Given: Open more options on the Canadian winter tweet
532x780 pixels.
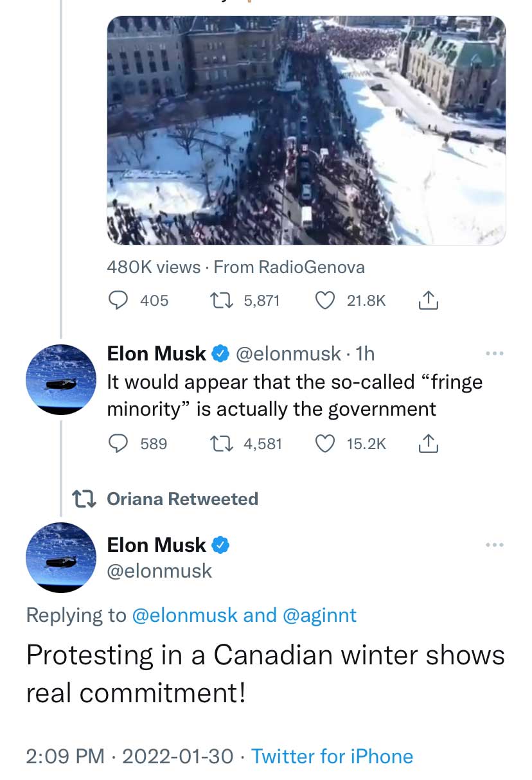Looking at the screenshot, I should (x=495, y=545).
